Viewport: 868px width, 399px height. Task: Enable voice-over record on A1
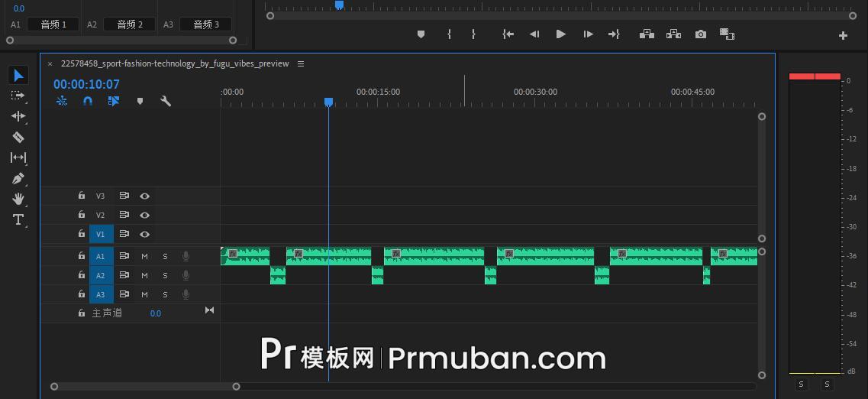(186, 256)
